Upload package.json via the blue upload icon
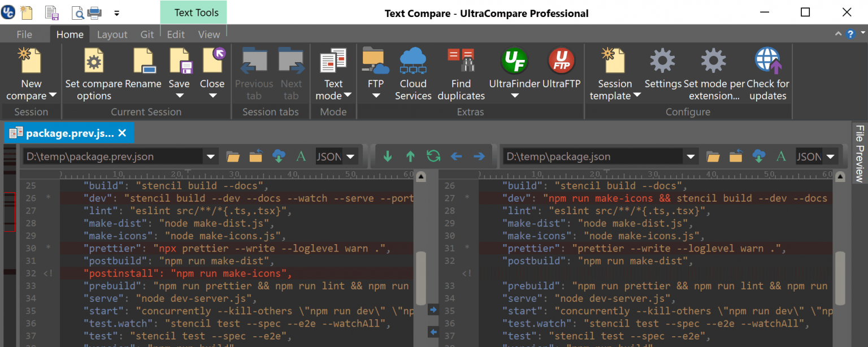 tap(758, 156)
